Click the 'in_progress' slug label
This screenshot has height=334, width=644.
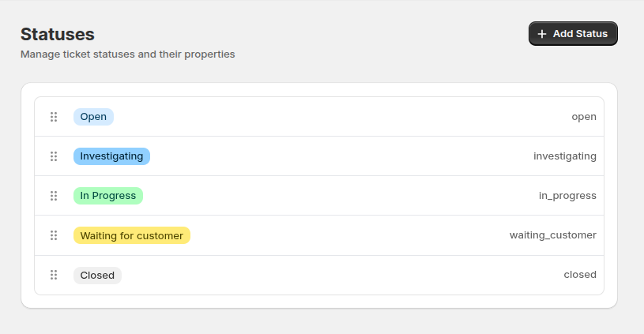tap(567, 196)
